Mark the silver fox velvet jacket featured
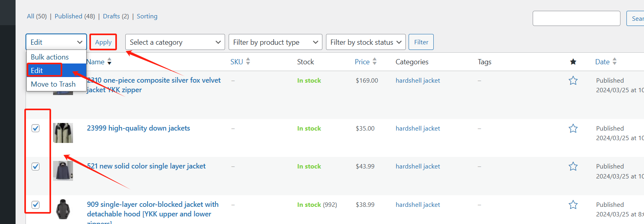 click(573, 81)
